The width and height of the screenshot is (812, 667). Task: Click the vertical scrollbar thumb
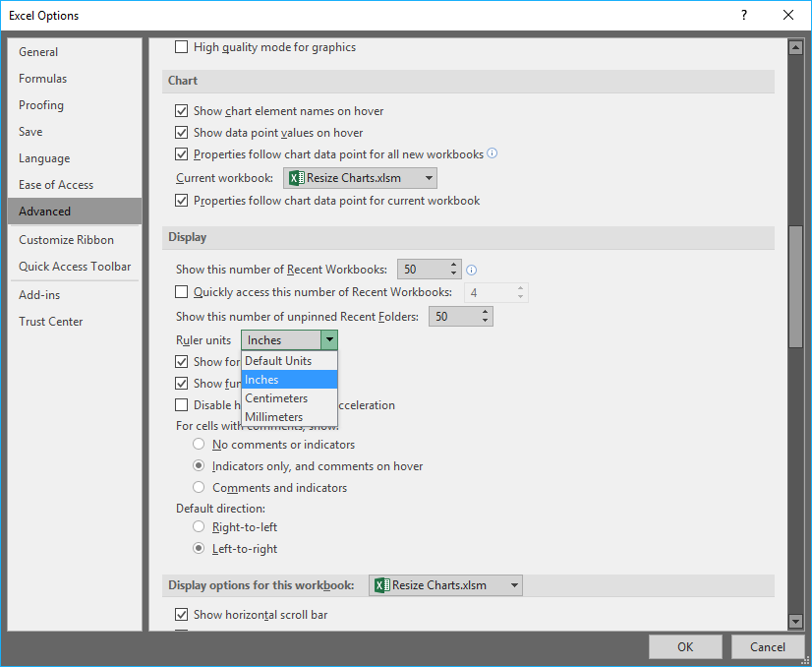[795, 286]
